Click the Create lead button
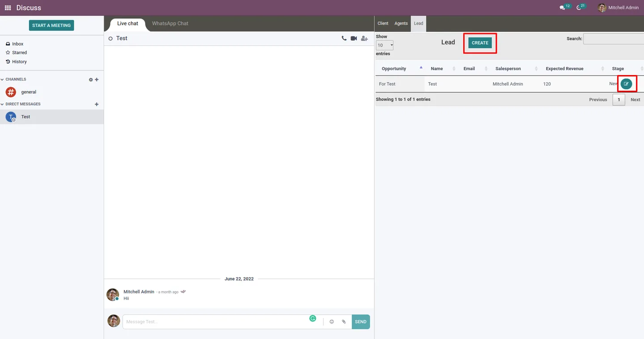644x339 pixels. click(x=480, y=43)
